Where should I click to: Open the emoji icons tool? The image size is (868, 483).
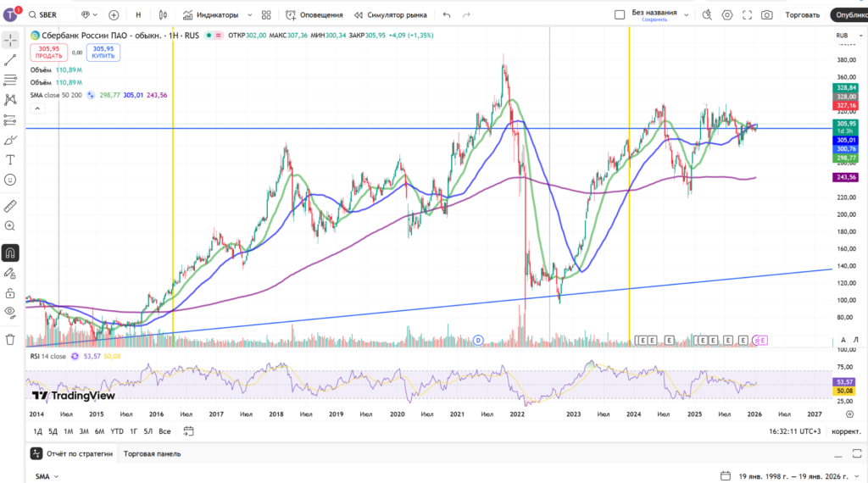10,180
